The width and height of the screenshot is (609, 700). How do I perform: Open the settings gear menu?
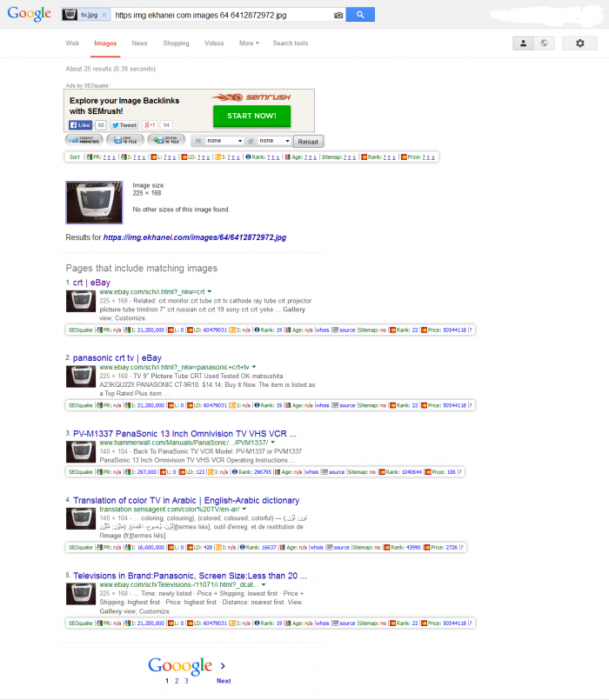pyautogui.click(x=579, y=43)
